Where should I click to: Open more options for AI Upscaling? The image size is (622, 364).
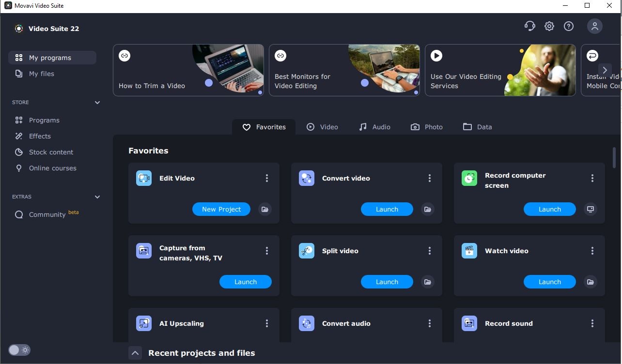(x=267, y=323)
